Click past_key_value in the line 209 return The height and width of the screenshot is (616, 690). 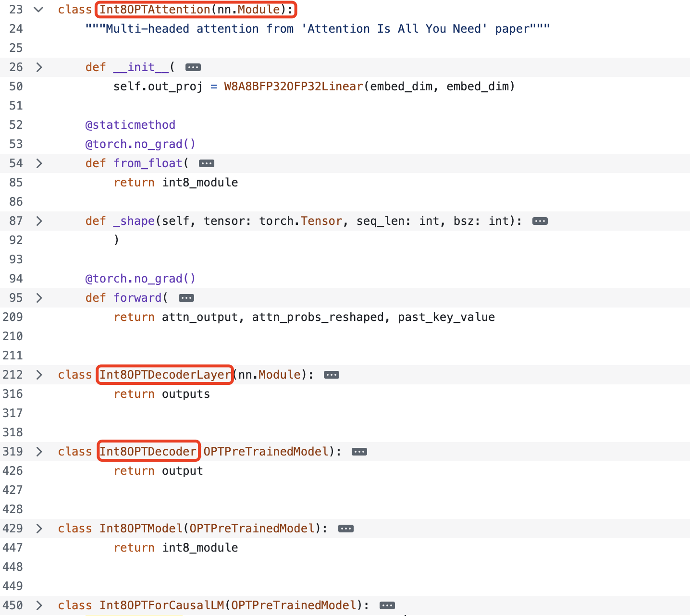click(446, 317)
